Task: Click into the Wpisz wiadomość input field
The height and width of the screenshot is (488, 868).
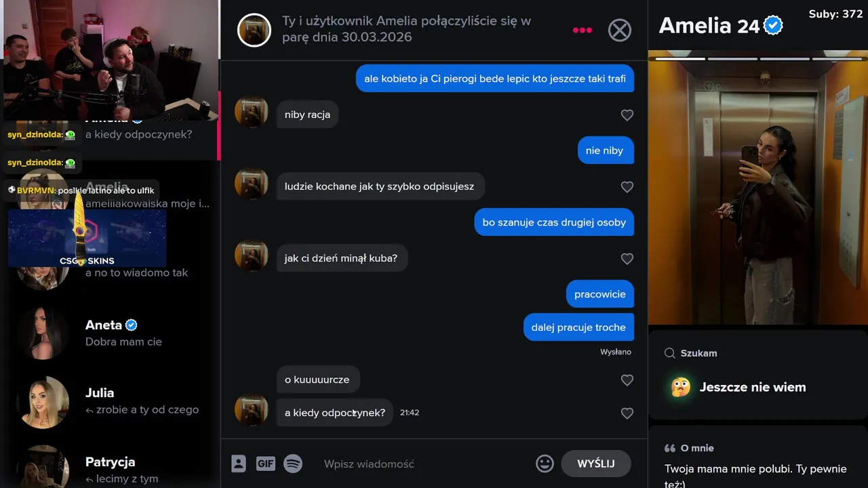Action: coord(424,464)
